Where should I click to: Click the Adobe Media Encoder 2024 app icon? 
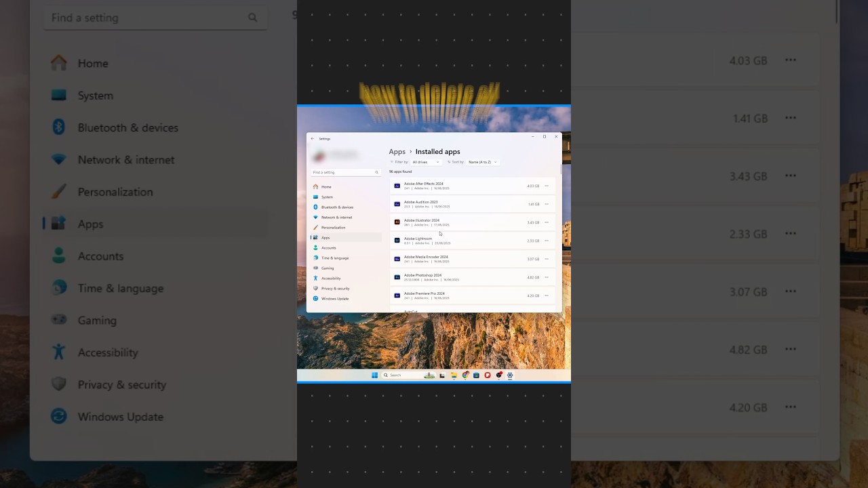[397, 259]
